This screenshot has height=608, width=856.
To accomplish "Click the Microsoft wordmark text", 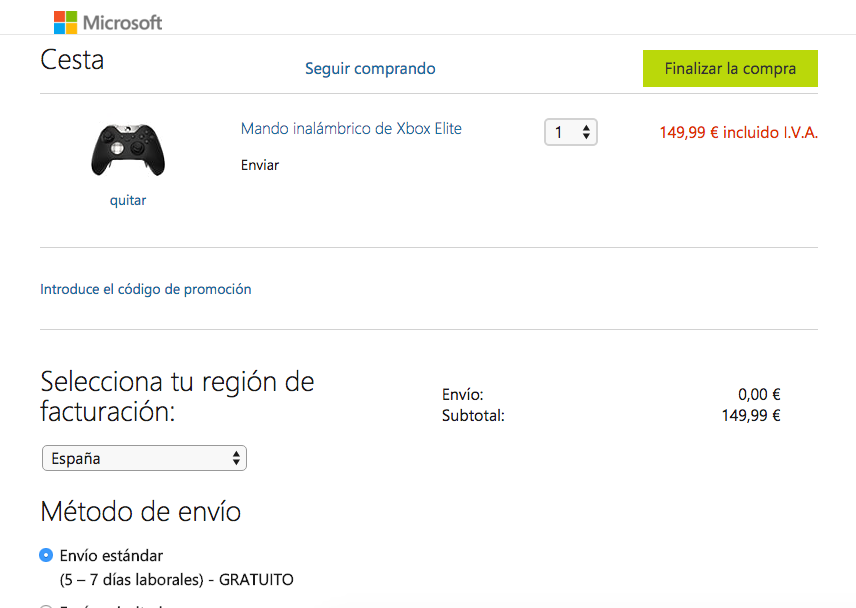I will point(122,22).
